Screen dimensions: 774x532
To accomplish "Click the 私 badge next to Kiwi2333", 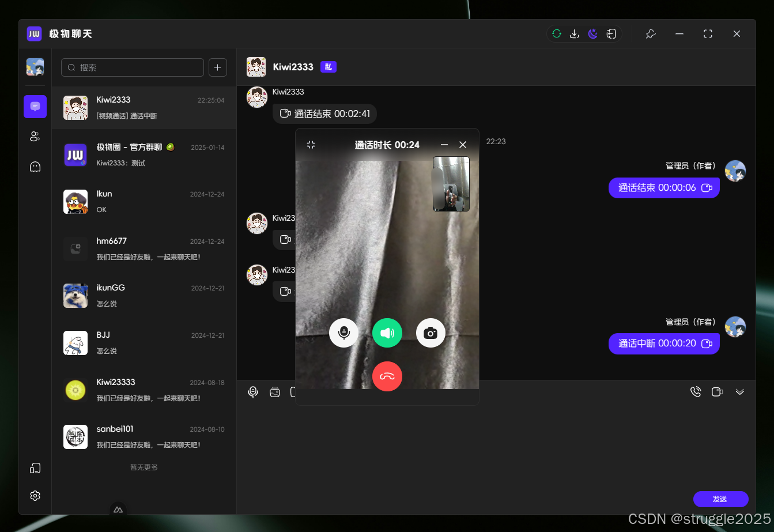I will (x=329, y=67).
